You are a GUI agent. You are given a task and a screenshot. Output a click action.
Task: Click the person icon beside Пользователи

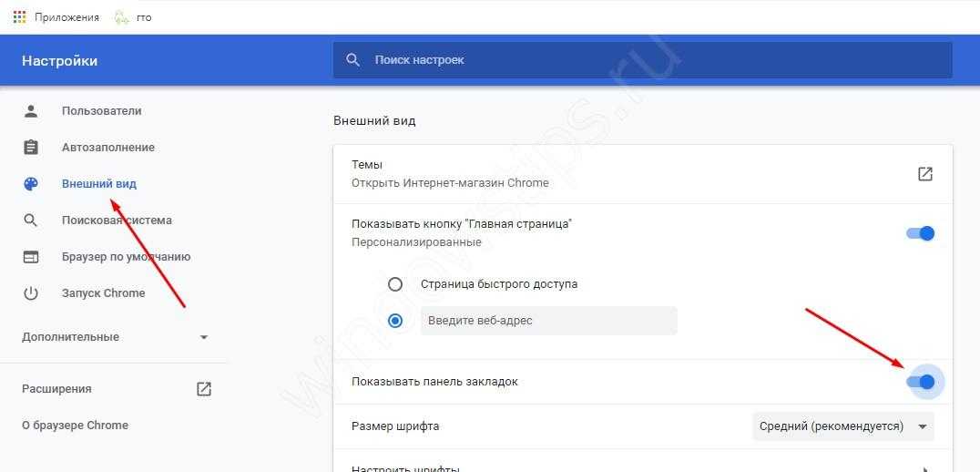pyautogui.click(x=31, y=111)
